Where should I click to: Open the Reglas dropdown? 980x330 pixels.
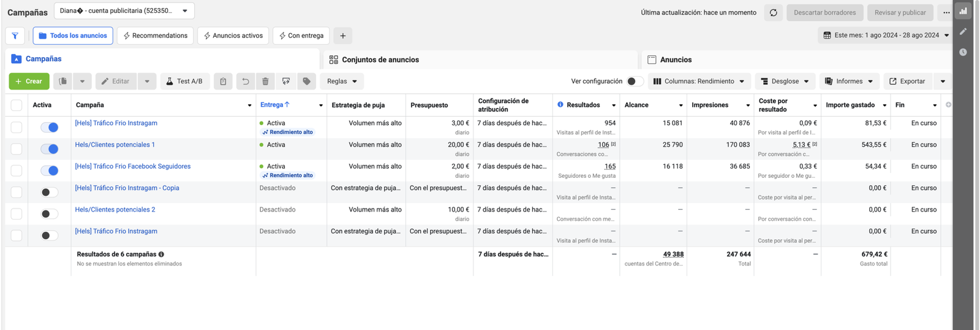342,81
